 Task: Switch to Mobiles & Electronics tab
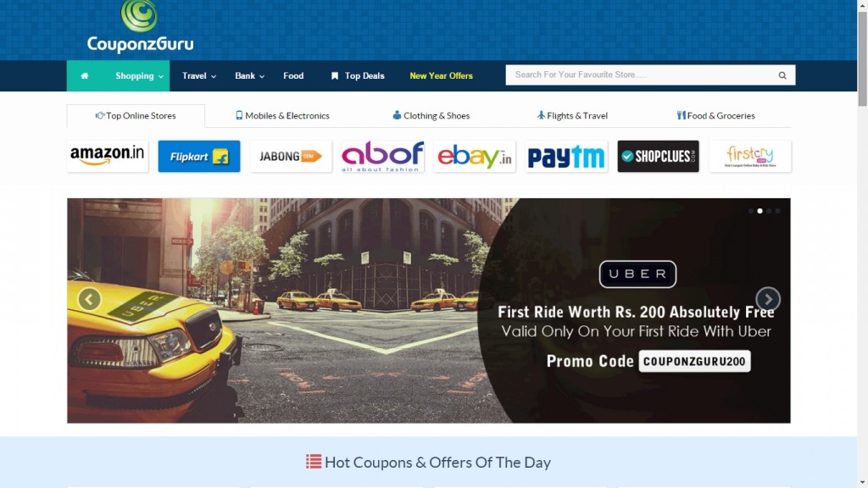tap(282, 115)
